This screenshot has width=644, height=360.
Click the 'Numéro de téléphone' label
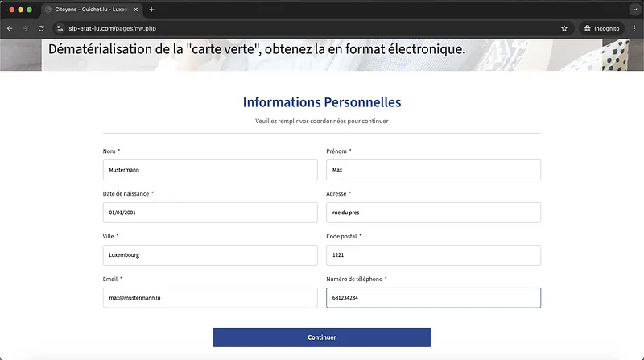point(354,279)
